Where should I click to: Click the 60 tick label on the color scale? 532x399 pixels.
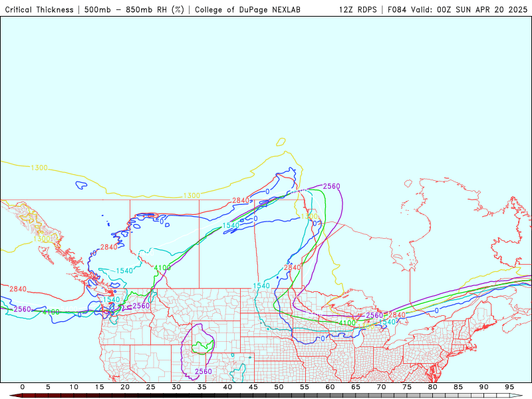pos(330,387)
